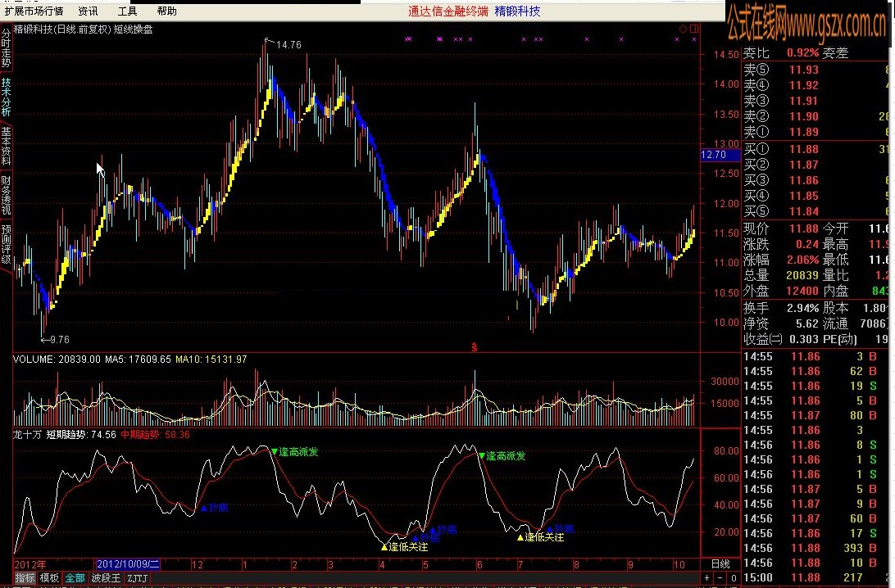
Task: Click the 换手 2.94% value
Action: click(x=803, y=309)
